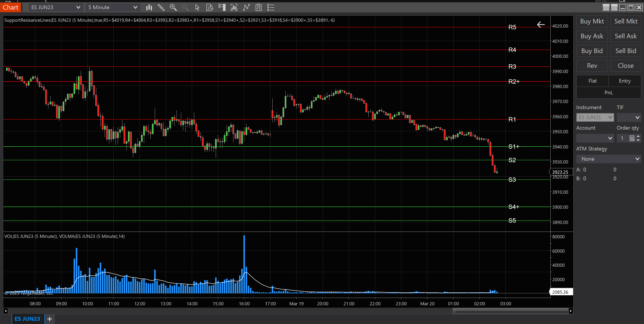Open the Indicators bar-chart icon
The image size is (644, 324).
234,7
